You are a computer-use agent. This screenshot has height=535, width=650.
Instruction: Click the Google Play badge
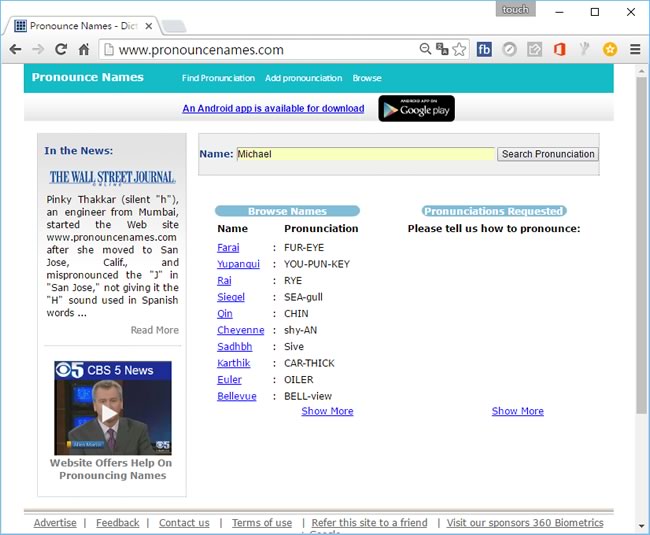[x=416, y=109]
